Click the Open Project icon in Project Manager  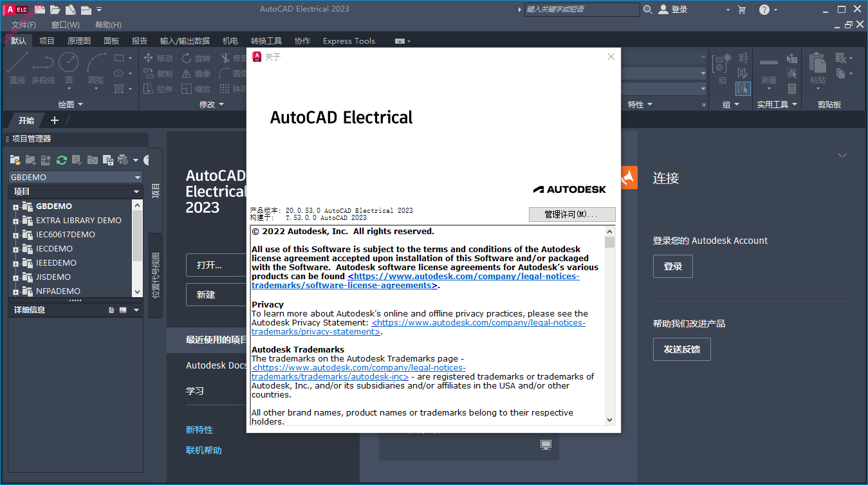click(x=15, y=160)
